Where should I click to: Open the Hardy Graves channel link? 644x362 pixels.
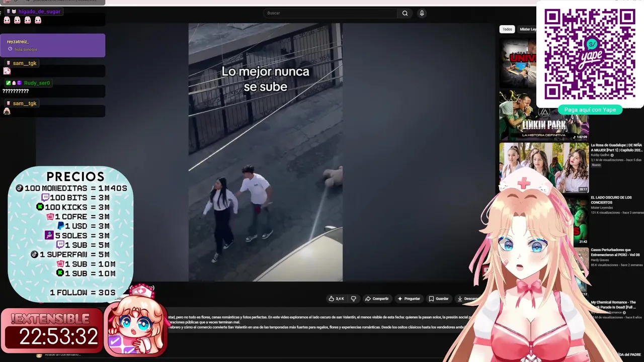coord(600,260)
